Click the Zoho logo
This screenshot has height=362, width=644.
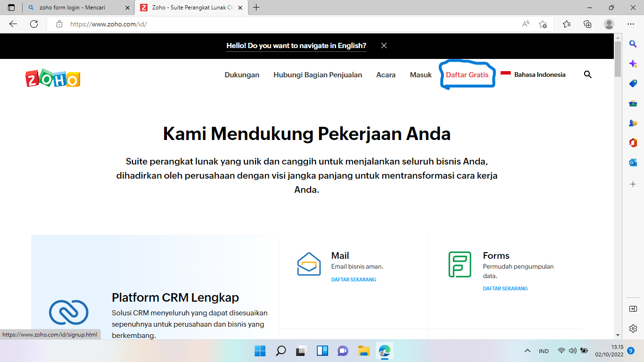(53, 79)
